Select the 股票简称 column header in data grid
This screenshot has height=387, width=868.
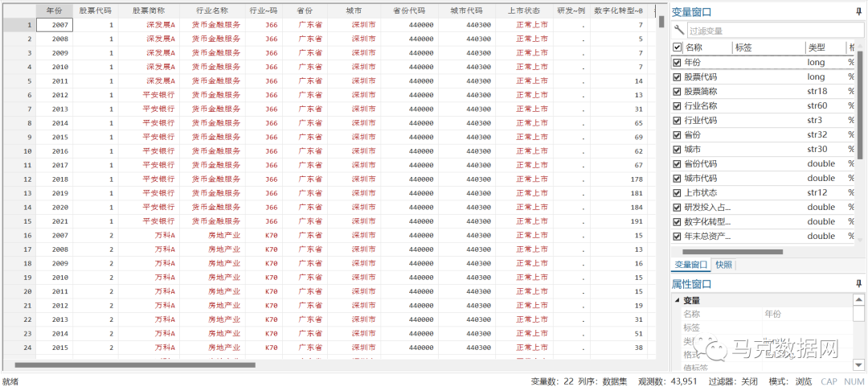click(x=149, y=10)
